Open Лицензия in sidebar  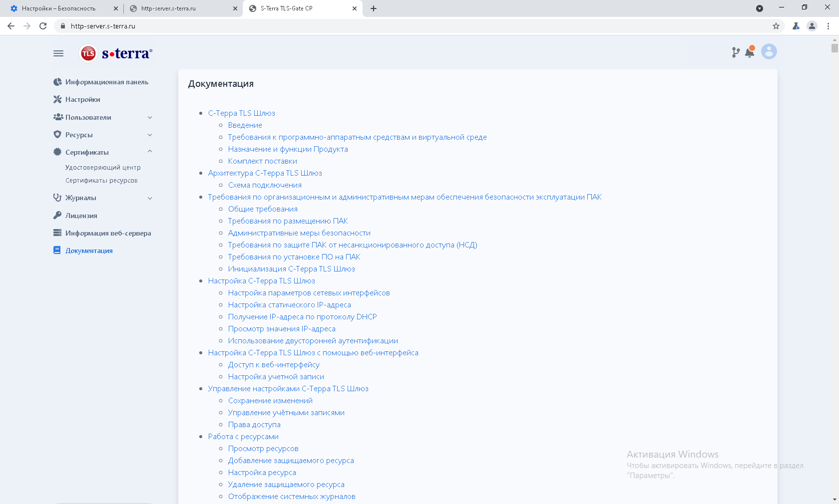tap(81, 216)
